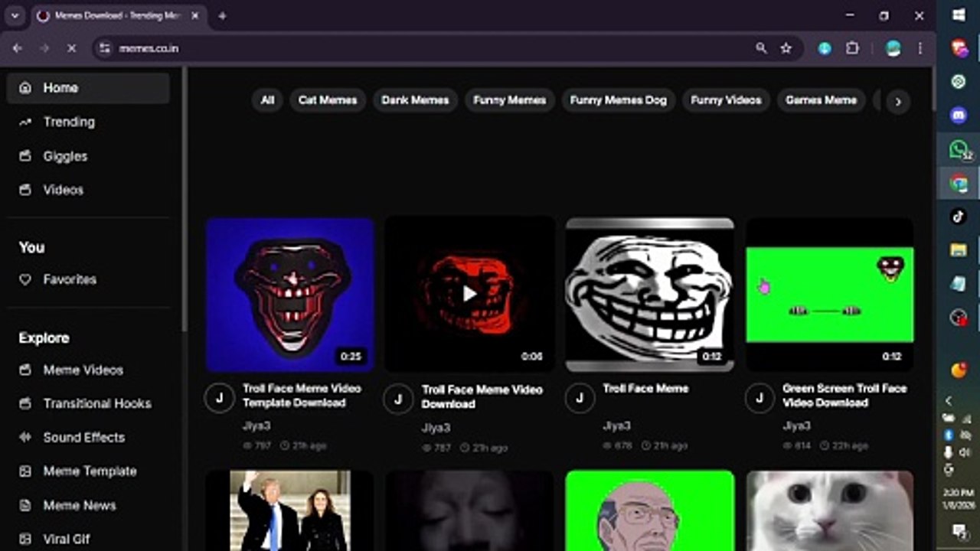Show more category chips with right arrow
Image resolution: width=980 pixels, height=551 pixels.
(898, 101)
